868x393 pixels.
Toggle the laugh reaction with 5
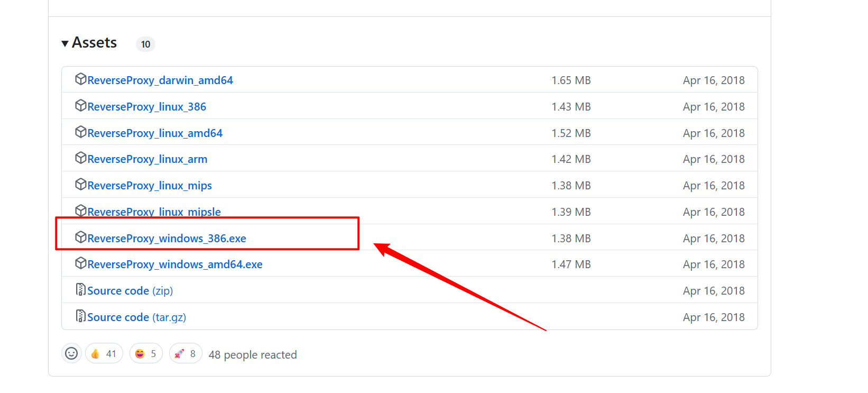[146, 353]
